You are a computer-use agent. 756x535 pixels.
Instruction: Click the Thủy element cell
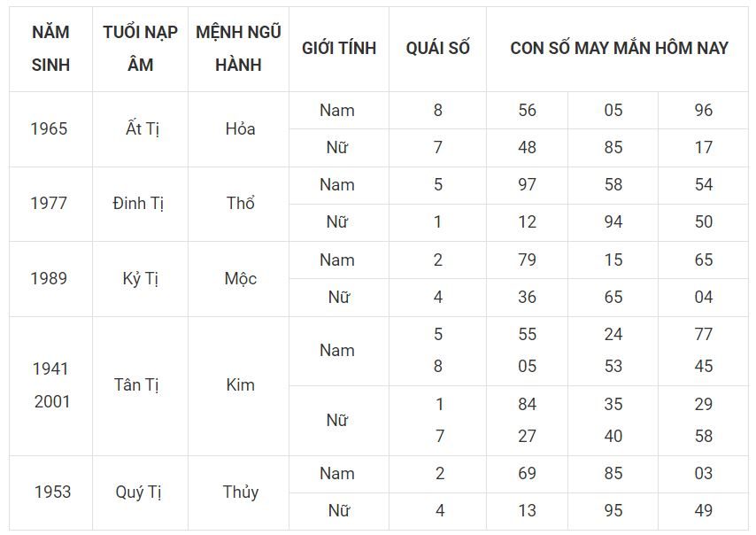click(x=239, y=492)
